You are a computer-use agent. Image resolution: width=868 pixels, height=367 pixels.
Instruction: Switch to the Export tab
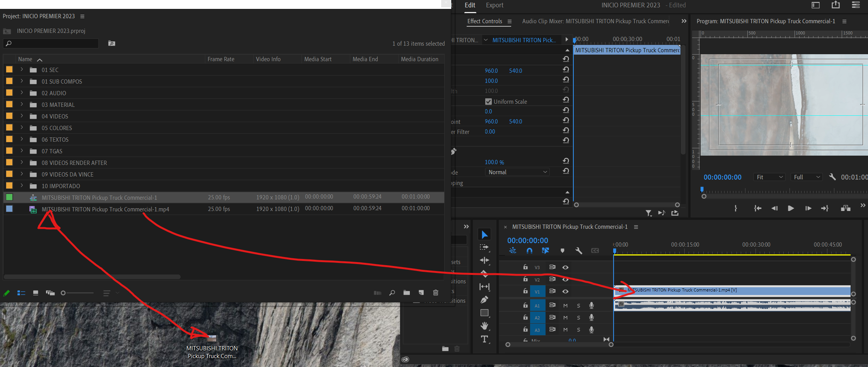[x=495, y=5]
